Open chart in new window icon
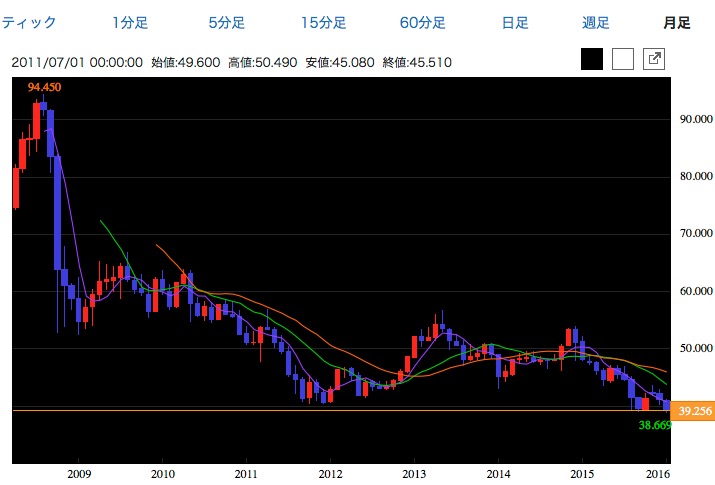Image resolution: width=715 pixels, height=485 pixels. (x=653, y=59)
